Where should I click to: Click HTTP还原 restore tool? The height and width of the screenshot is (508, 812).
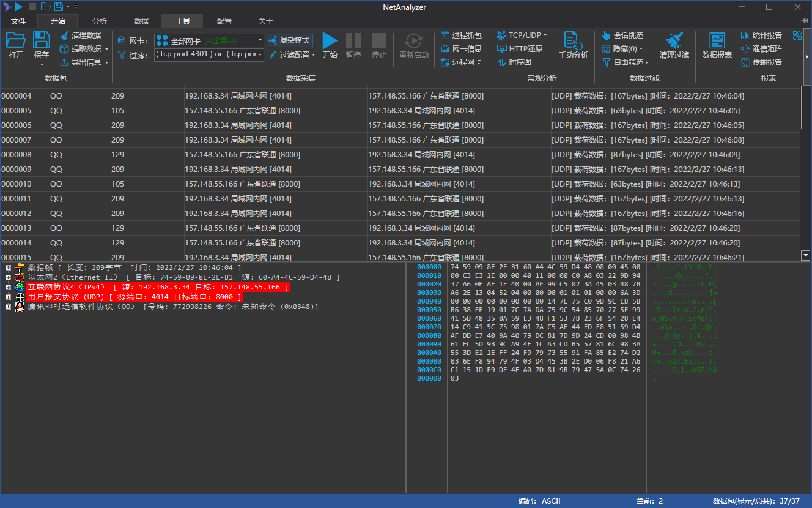click(520, 49)
